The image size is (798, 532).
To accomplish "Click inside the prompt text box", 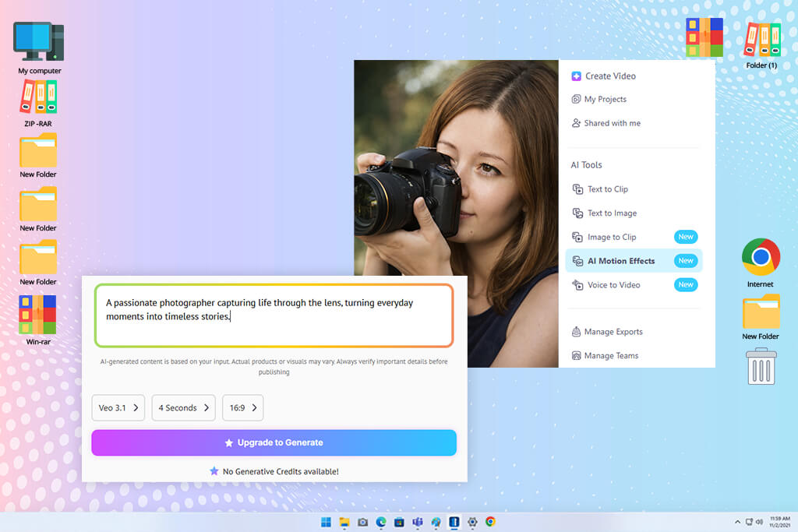I will 274,315.
